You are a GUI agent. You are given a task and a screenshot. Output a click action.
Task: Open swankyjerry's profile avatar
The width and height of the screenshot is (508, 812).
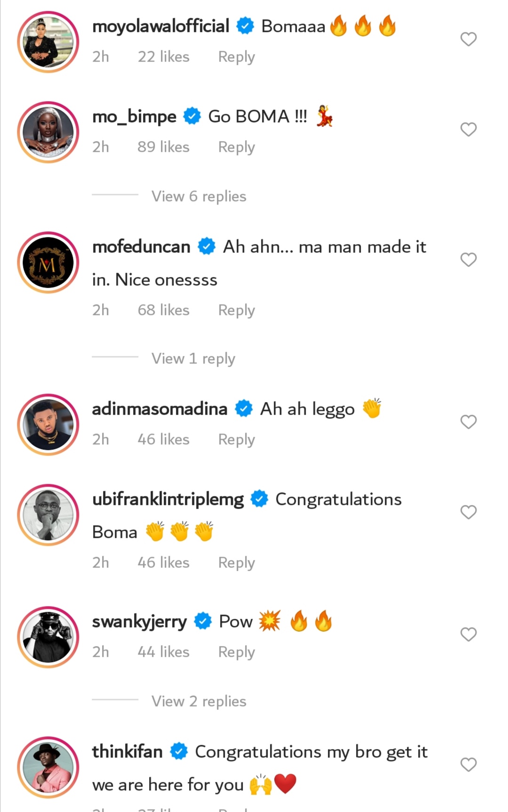48,637
